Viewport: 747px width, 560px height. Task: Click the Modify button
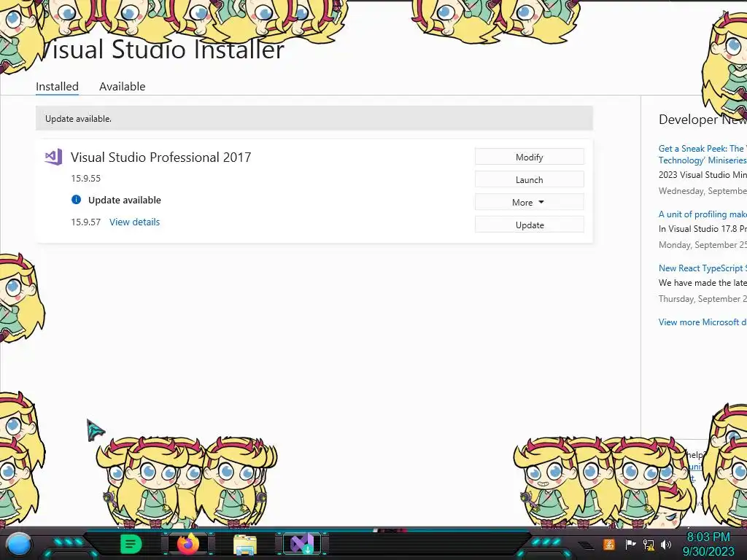530,157
